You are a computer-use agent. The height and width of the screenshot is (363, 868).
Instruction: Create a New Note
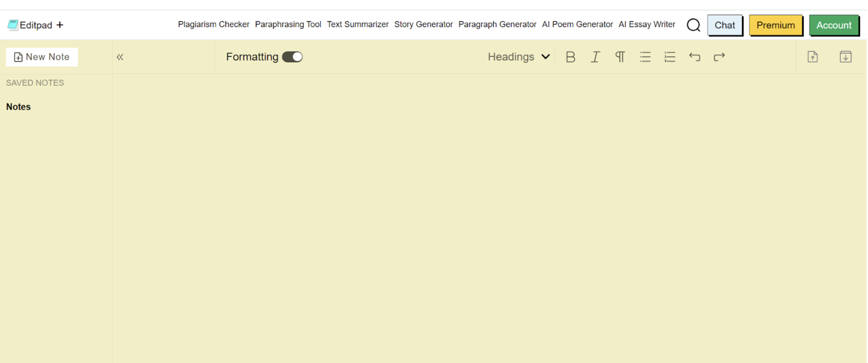pos(42,57)
